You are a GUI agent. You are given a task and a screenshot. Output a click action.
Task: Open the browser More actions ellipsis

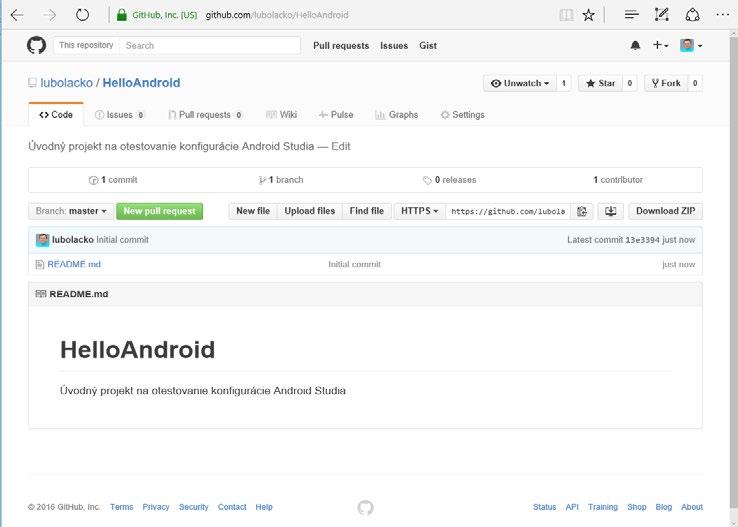click(x=722, y=15)
